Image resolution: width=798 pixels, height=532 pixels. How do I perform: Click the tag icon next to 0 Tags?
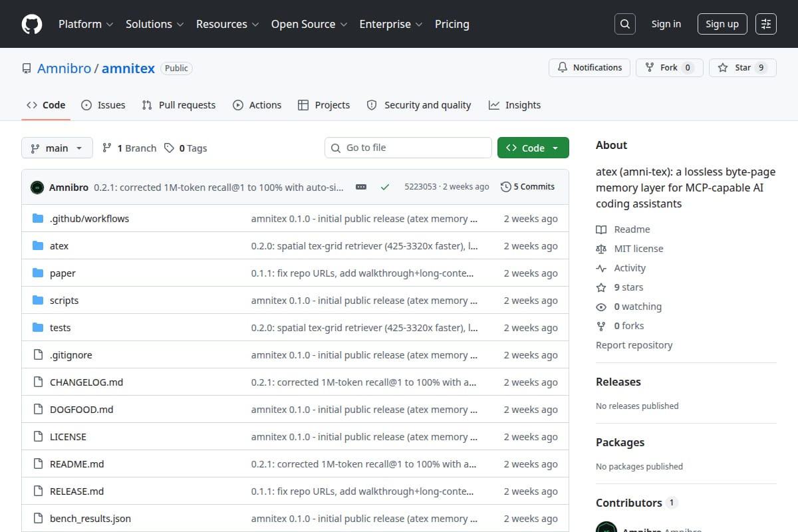pyautogui.click(x=170, y=148)
